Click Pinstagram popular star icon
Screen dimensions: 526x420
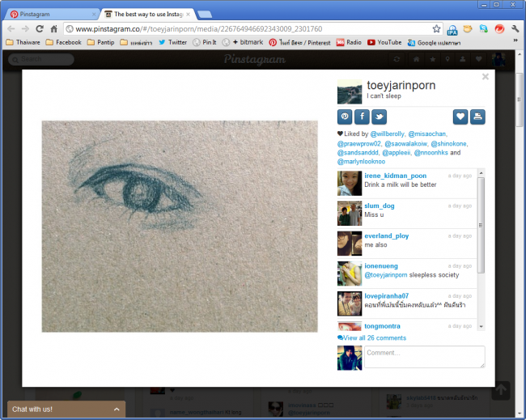(433, 59)
